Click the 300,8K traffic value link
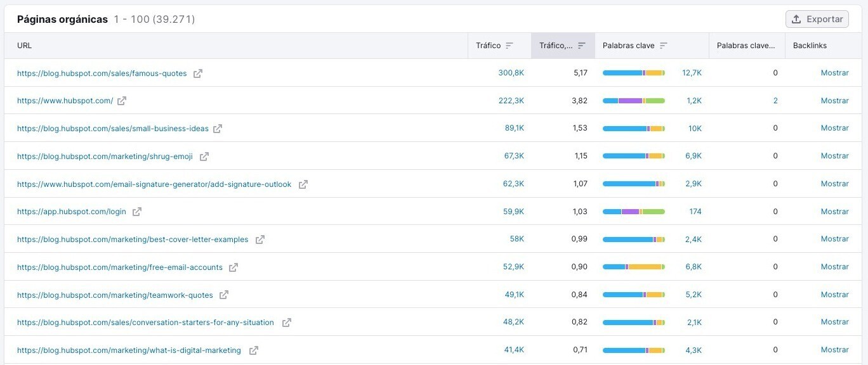The height and width of the screenshot is (365, 868). pyautogui.click(x=511, y=73)
